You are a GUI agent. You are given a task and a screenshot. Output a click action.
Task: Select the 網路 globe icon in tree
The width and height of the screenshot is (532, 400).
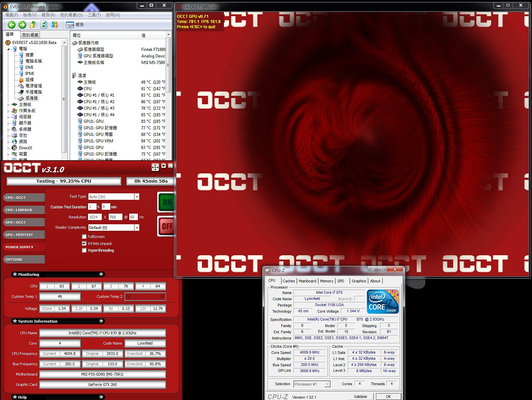pyautogui.click(x=14, y=141)
